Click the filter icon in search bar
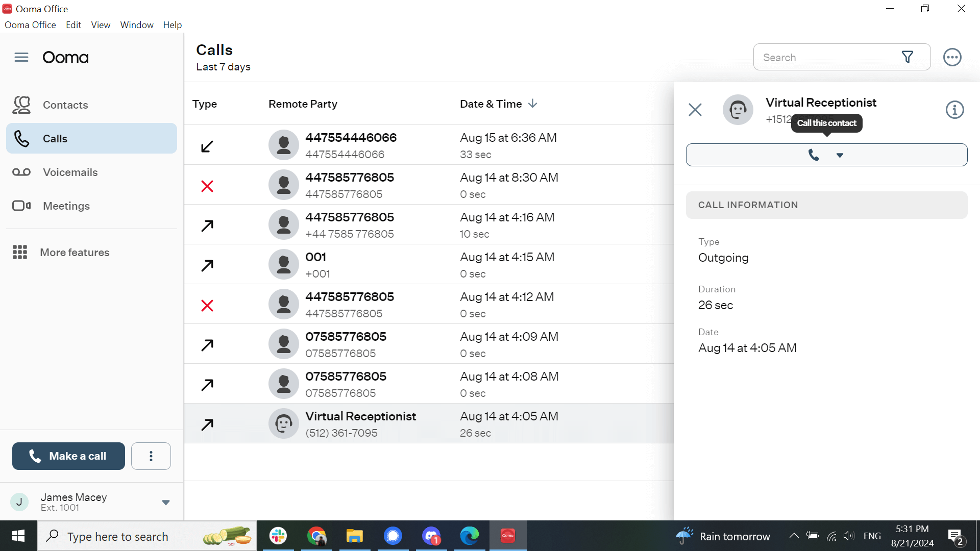Image resolution: width=980 pixels, height=551 pixels. (908, 57)
